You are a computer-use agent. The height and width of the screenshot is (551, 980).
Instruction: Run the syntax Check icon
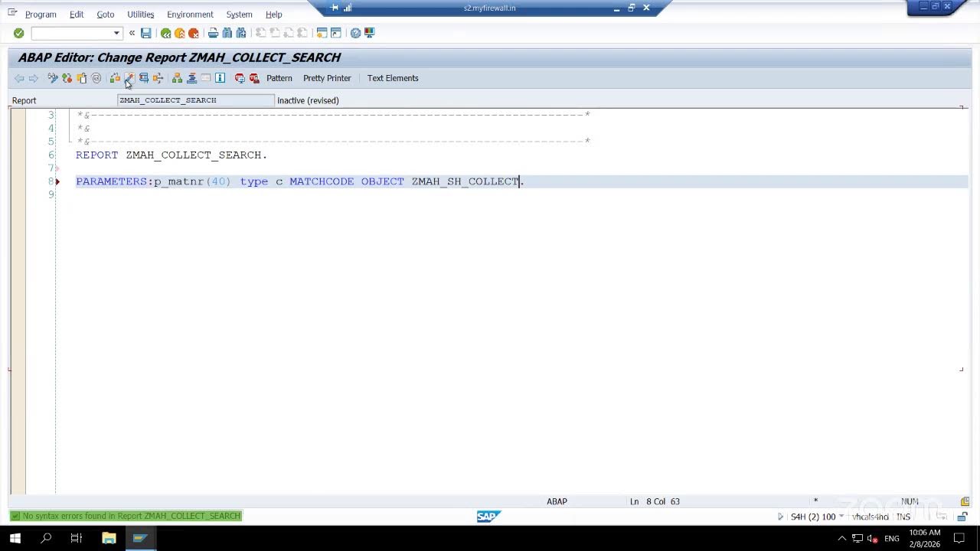coord(115,78)
